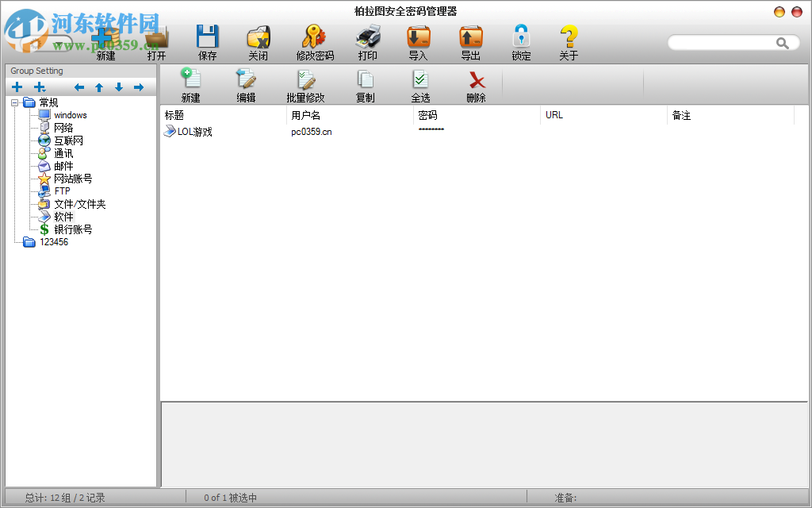The image size is (812, 508).
Task: Open the 修改密码 change password tool
Action: pyautogui.click(x=315, y=41)
